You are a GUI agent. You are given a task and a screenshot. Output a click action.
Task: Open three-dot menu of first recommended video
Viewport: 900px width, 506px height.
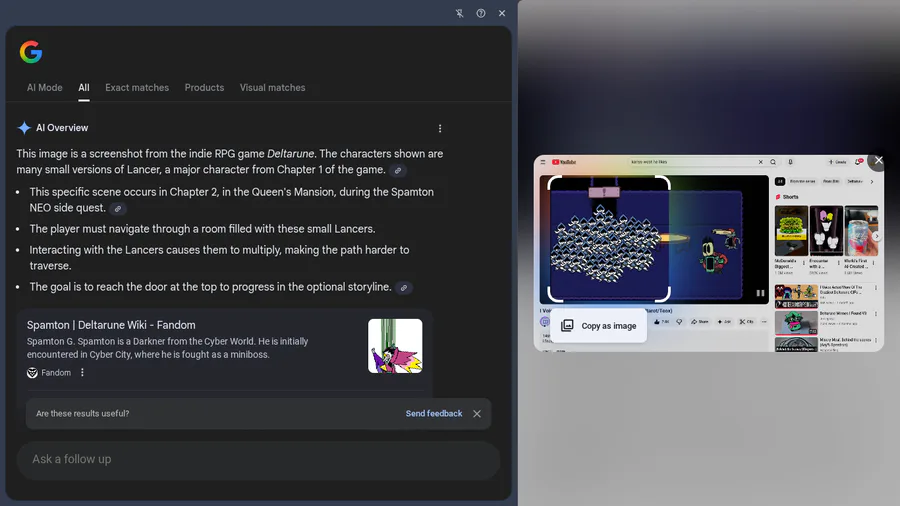point(876,288)
